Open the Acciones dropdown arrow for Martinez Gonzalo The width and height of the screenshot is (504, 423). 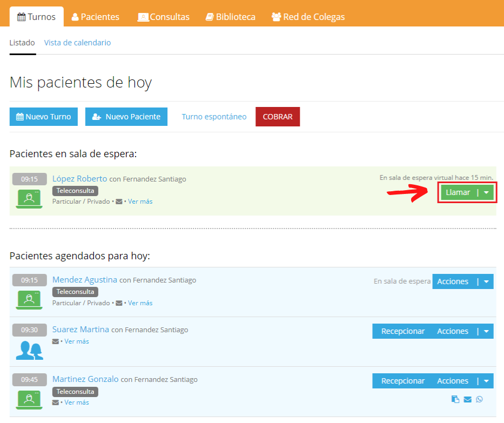pos(486,381)
